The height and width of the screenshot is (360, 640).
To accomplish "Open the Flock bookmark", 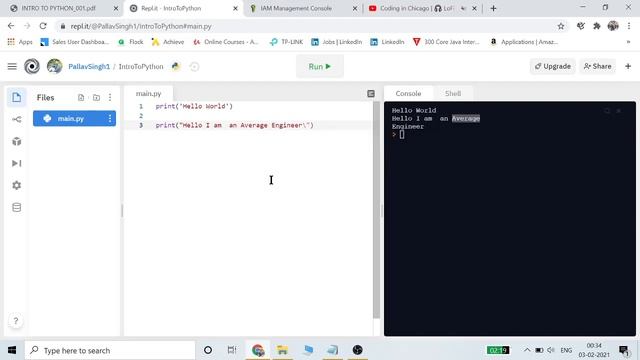I will (131, 42).
